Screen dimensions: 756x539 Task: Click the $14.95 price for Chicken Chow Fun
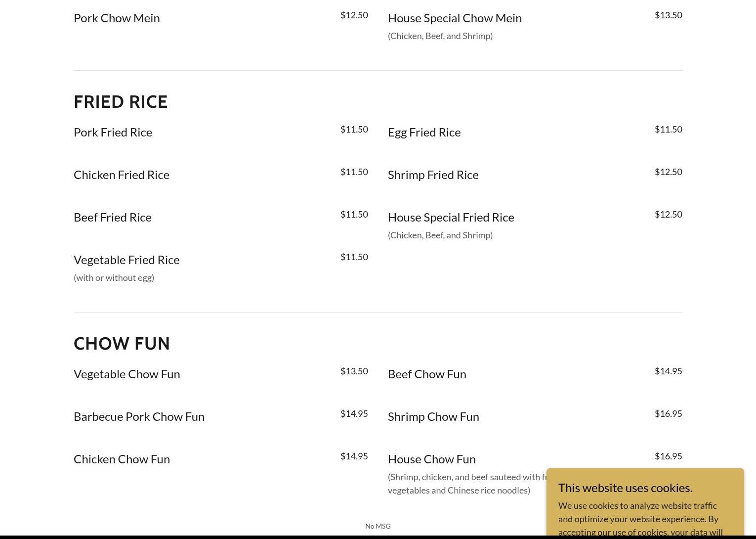point(354,456)
